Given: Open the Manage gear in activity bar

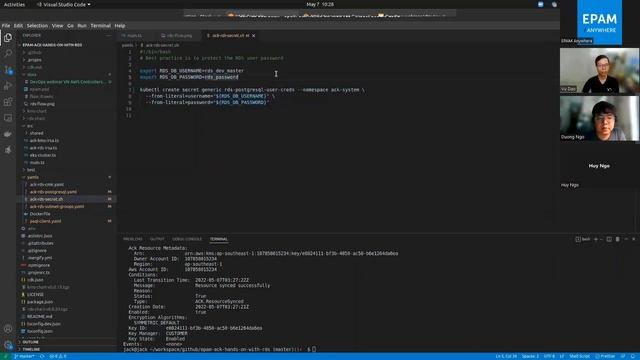Looking at the screenshot, I should pos(8,345).
